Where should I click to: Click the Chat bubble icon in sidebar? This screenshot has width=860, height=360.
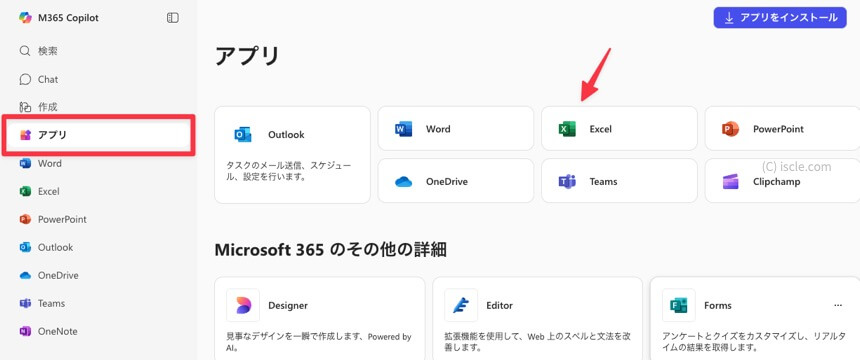pos(25,79)
